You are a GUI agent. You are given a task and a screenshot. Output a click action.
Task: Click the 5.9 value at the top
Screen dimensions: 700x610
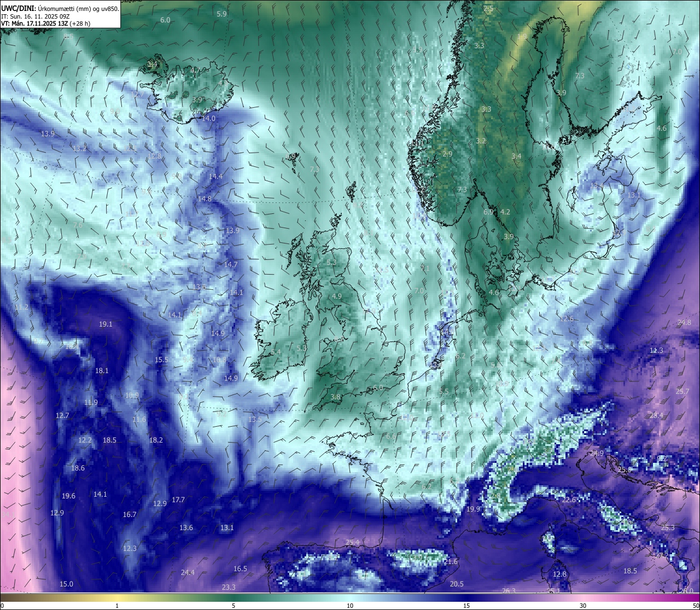point(221,14)
